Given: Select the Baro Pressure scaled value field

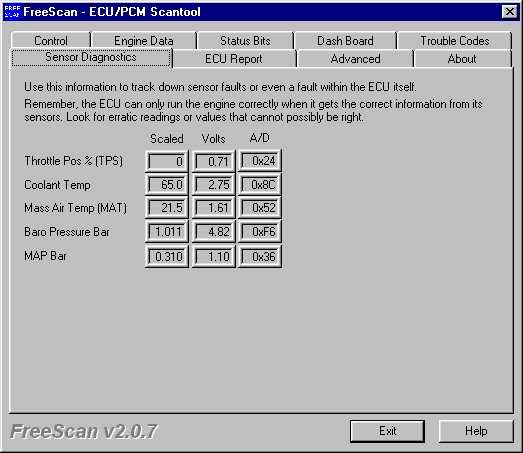Looking at the screenshot, I should (x=167, y=232).
